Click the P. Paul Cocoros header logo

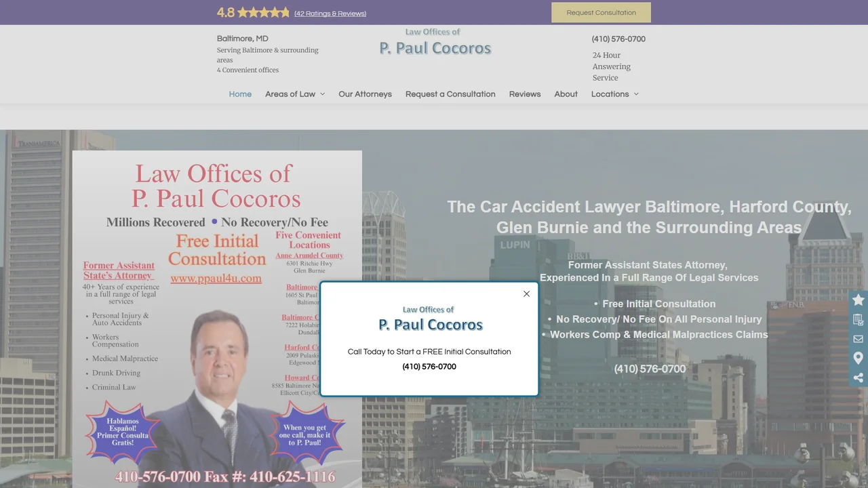(x=435, y=42)
